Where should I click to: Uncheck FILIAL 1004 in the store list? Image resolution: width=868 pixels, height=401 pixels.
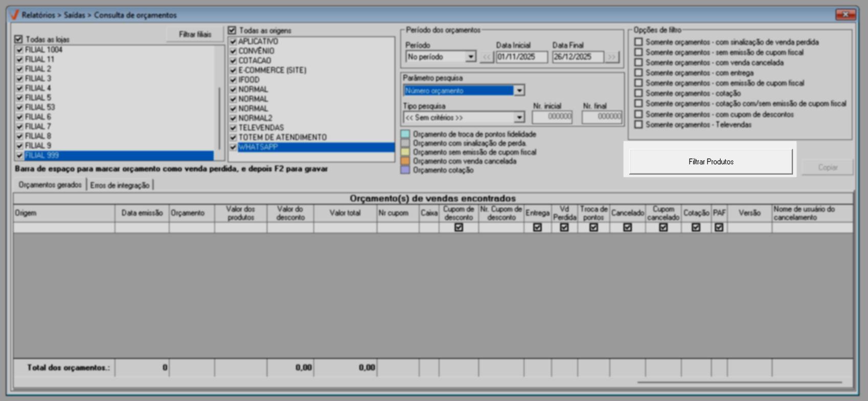[19, 50]
